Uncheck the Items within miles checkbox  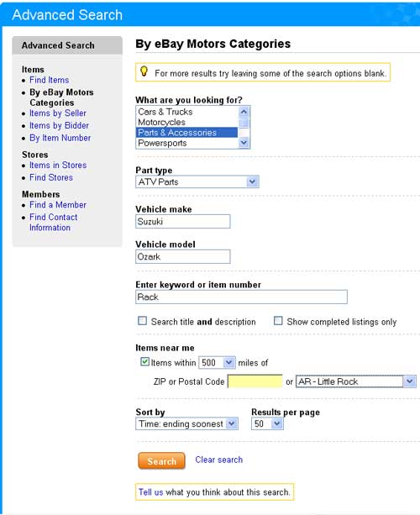pos(144,361)
